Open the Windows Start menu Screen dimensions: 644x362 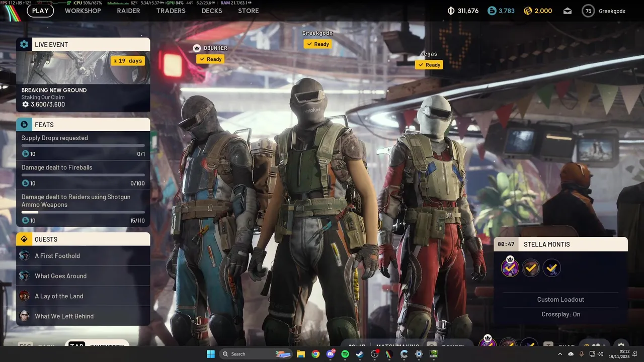click(x=210, y=354)
